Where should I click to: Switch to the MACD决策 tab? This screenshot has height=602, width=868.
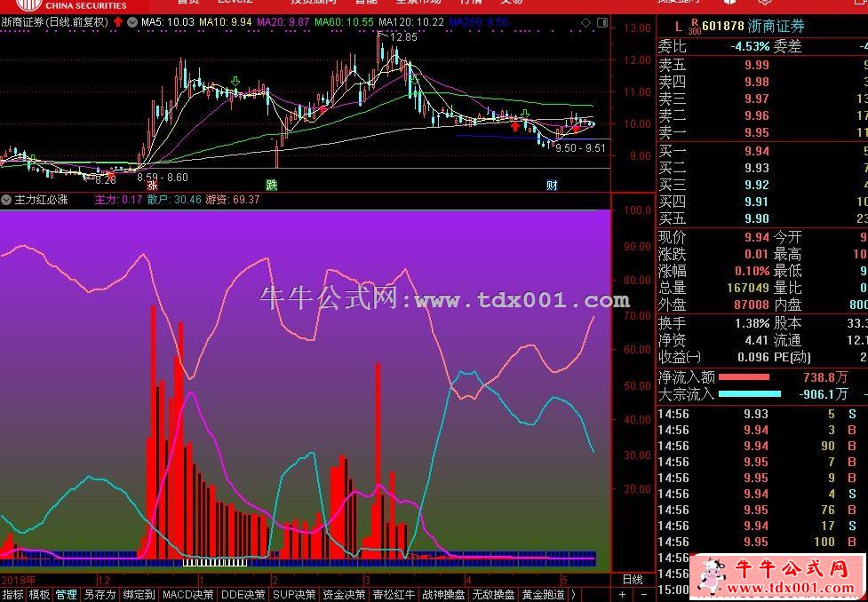(188, 595)
